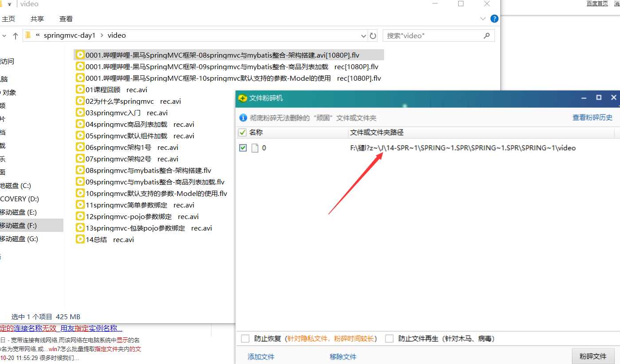Click the folder icon in the address bar
The width and height of the screenshot is (620, 364).
tap(28, 35)
